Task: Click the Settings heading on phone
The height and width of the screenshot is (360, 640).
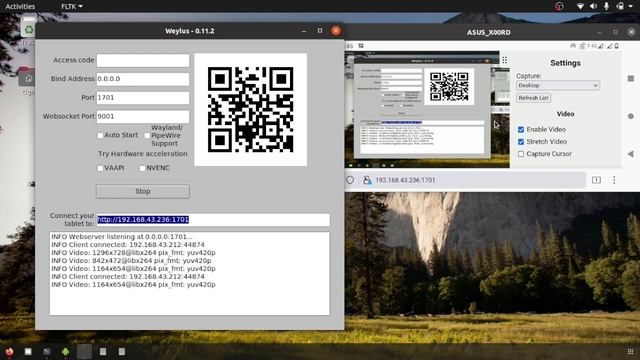Action: [x=565, y=63]
